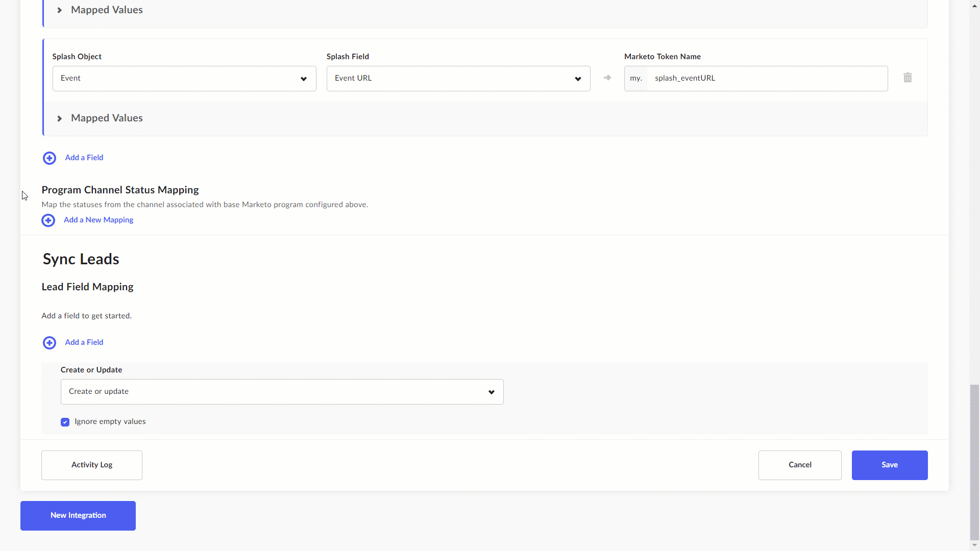Screen dimensions: 980x551
Task: Click the Add a New Mapping link
Action: click(x=99, y=220)
